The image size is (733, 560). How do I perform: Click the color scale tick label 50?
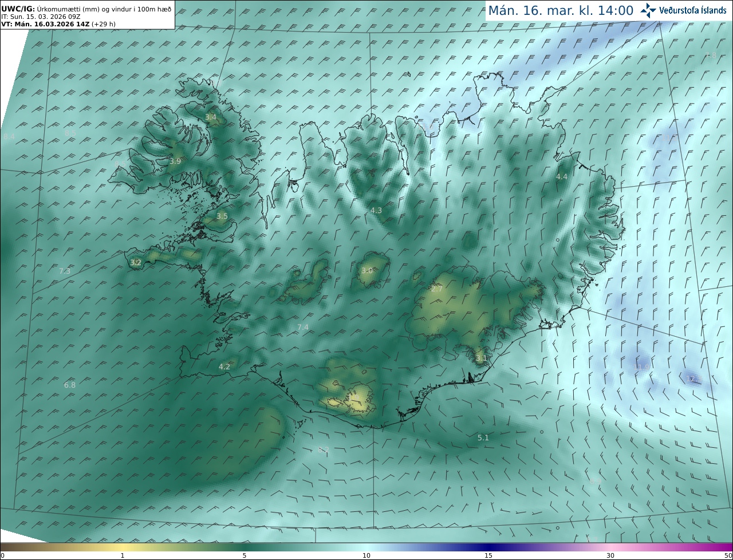click(x=728, y=555)
